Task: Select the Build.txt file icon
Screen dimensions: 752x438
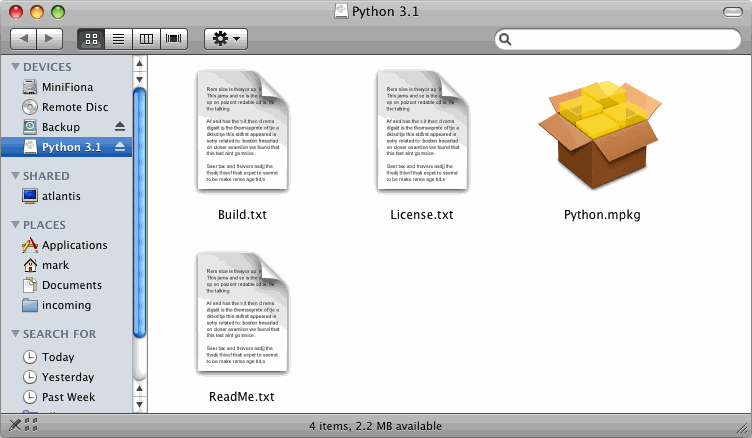Action: (x=242, y=132)
